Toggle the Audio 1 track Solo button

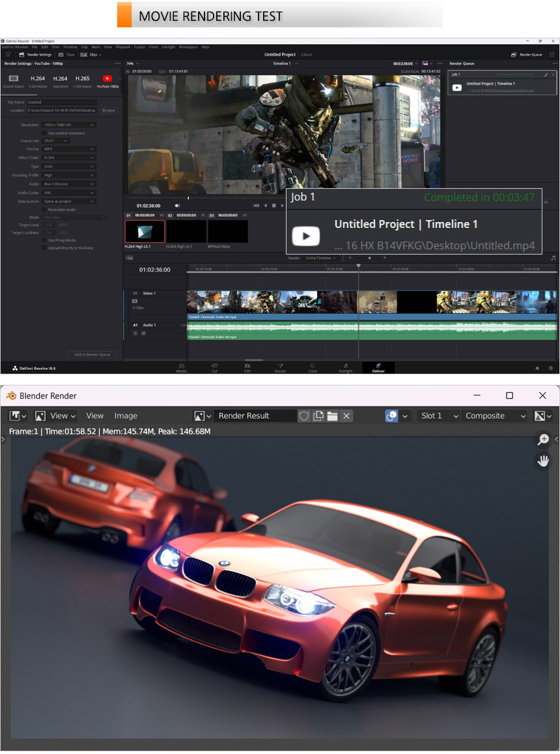135,333
